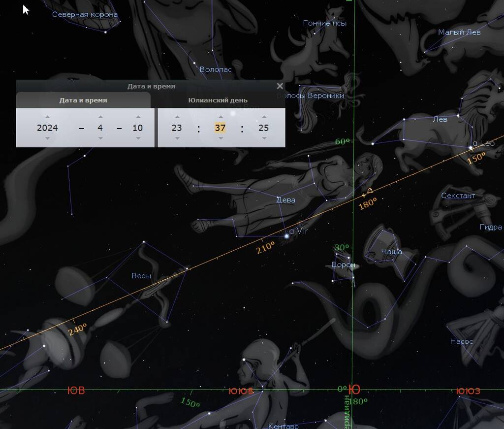Switch to the Юлианский день tab
504x429 pixels.
tap(218, 100)
